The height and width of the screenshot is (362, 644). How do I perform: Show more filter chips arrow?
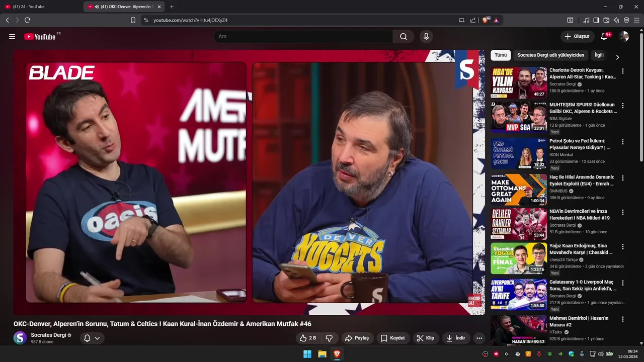click(617, 57)
